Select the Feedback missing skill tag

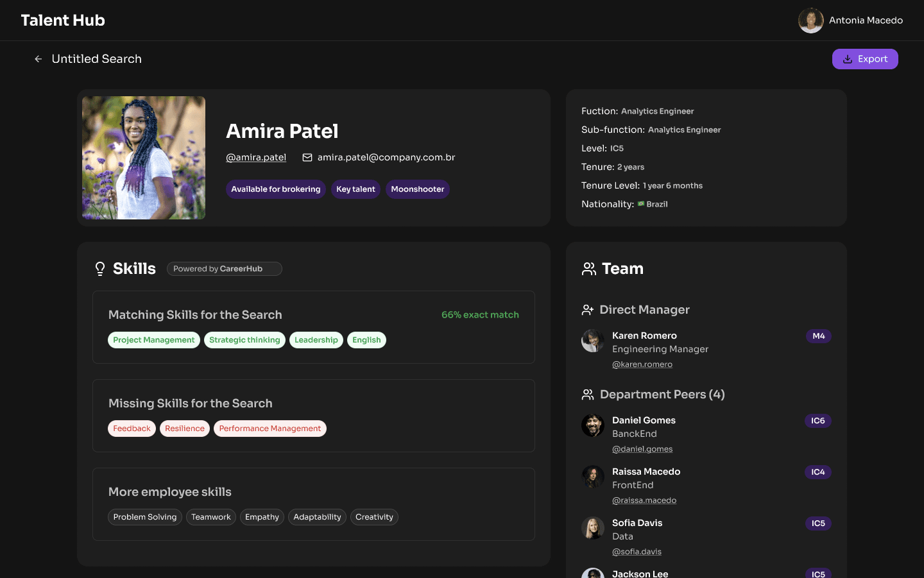(132, 429)
